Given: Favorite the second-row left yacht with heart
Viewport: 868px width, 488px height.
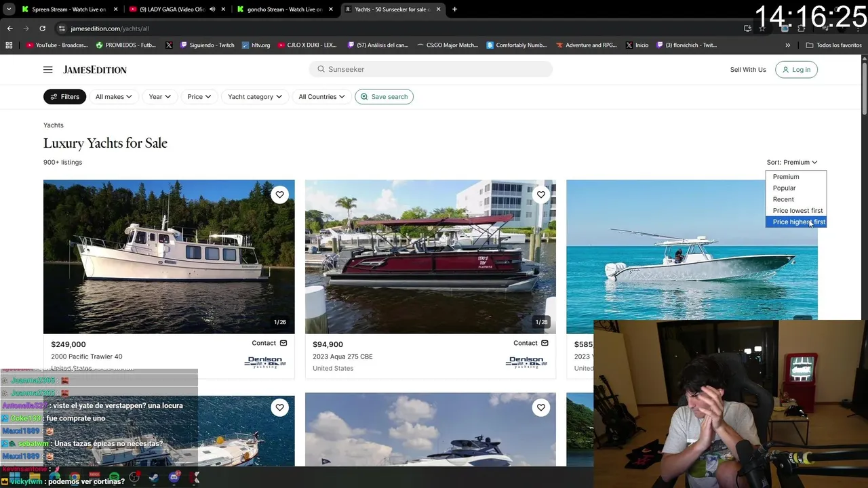Looking at the screenshot, I should click(x=279, y=407).
